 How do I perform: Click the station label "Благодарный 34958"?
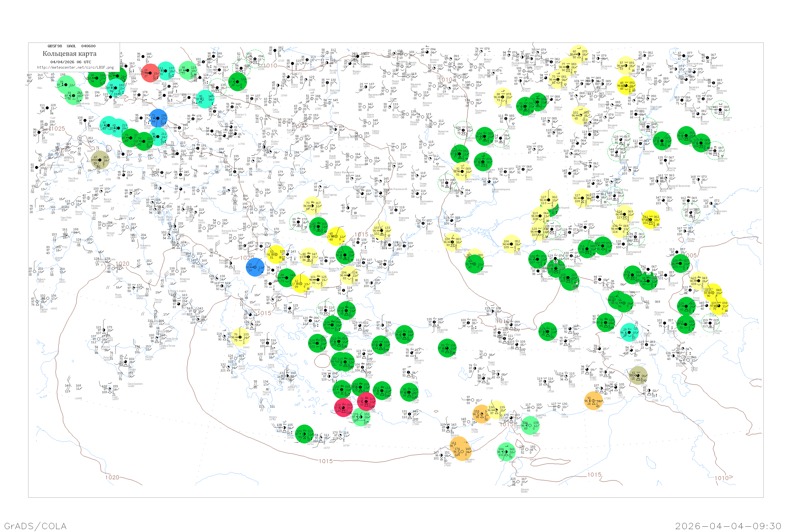tap(633, 253)
